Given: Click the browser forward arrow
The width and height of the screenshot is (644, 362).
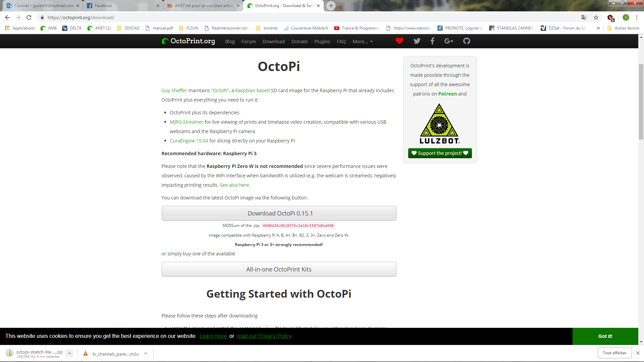Looking at the screenshot, I should [x=18, y=17].
